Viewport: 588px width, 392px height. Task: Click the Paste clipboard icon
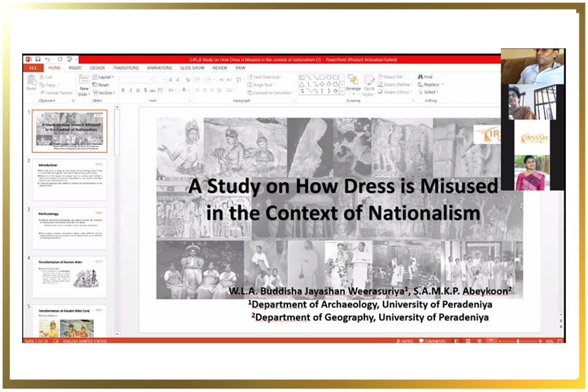click(31, 80)
